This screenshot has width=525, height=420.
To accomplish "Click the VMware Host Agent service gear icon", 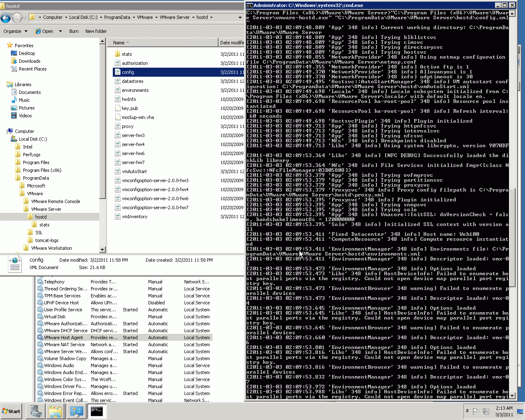I will tap(40, 338).
